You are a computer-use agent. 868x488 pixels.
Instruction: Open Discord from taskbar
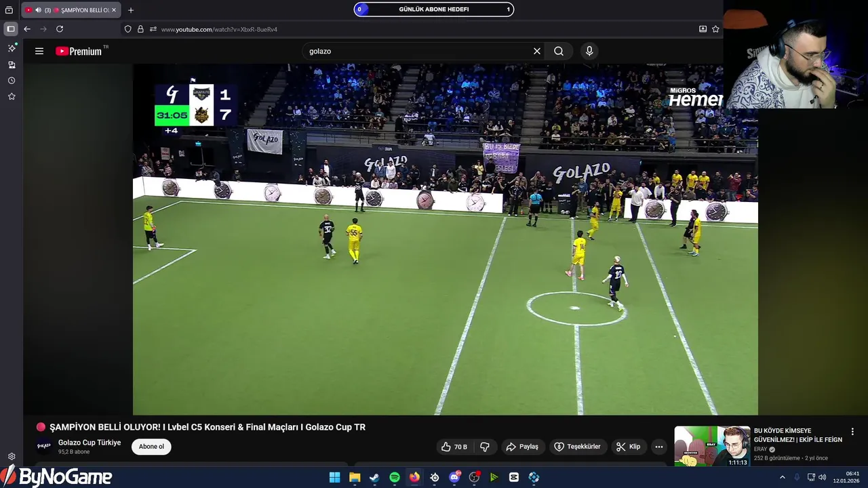[454, 477]
